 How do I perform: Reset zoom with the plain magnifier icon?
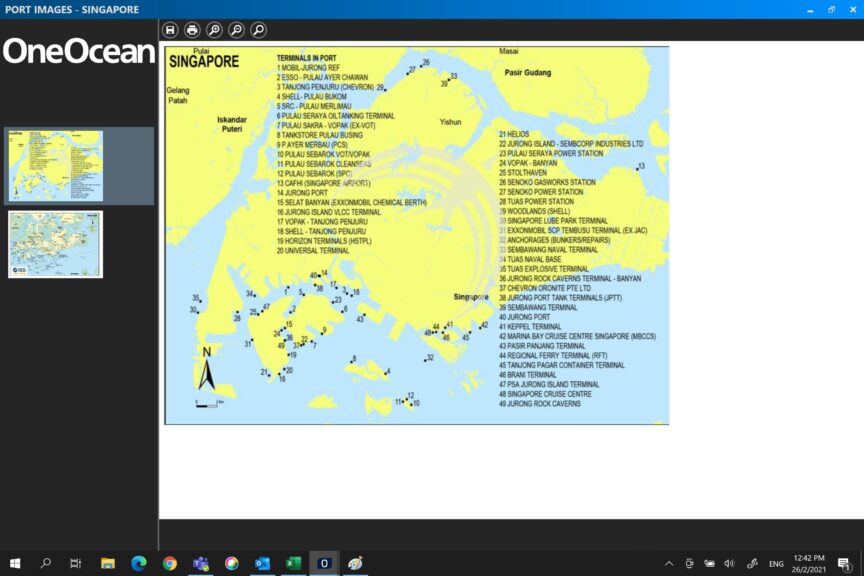coord(258,30)
